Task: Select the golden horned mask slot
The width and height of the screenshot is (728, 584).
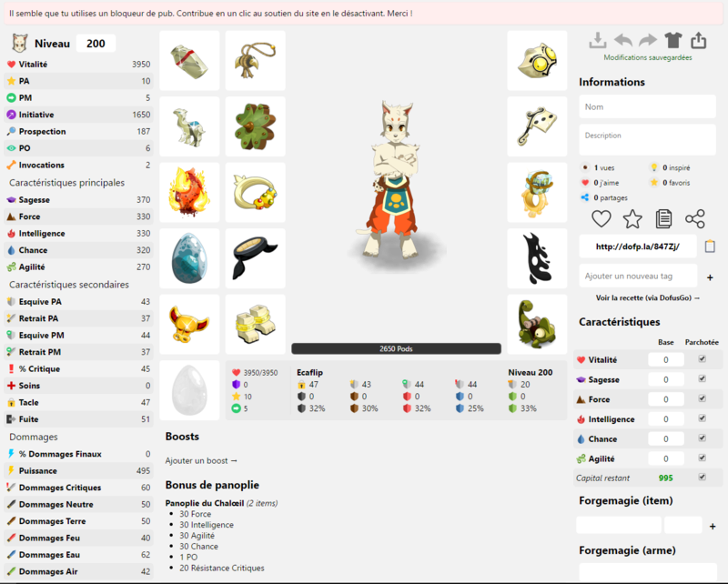Action: point(189,325)
